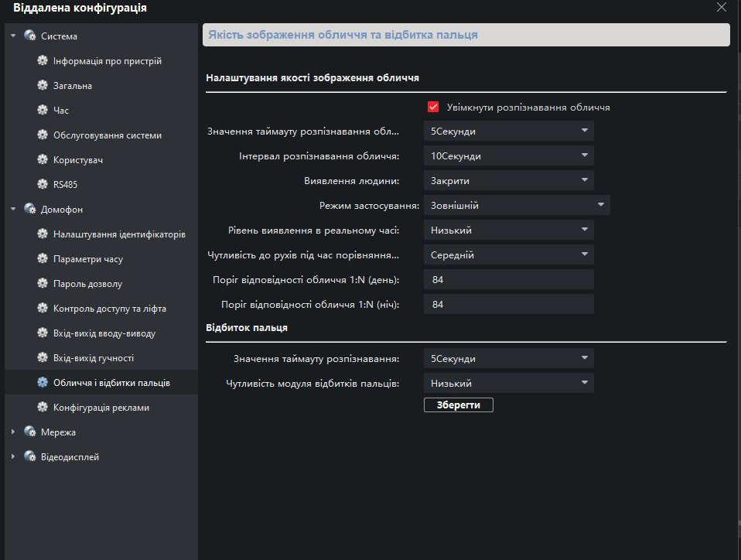This screenshot has width=741, height=560.
Task: Open Чутливість модуля відбитків пальців dropdown
Action: (x=508, y=384)
